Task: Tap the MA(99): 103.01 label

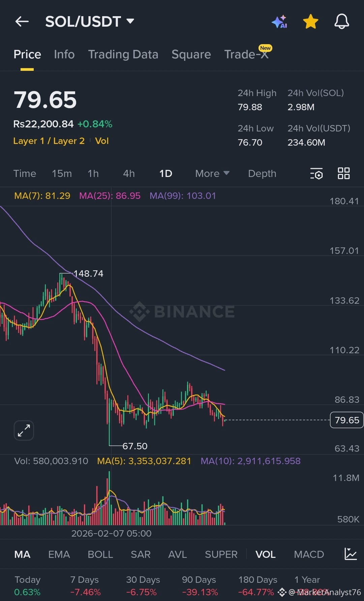Action: pos(183,196)
